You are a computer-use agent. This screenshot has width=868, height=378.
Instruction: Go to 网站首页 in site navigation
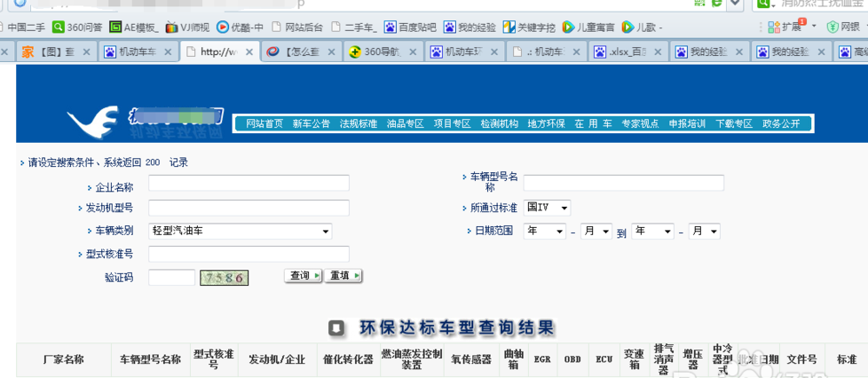[x=264, y=124]
